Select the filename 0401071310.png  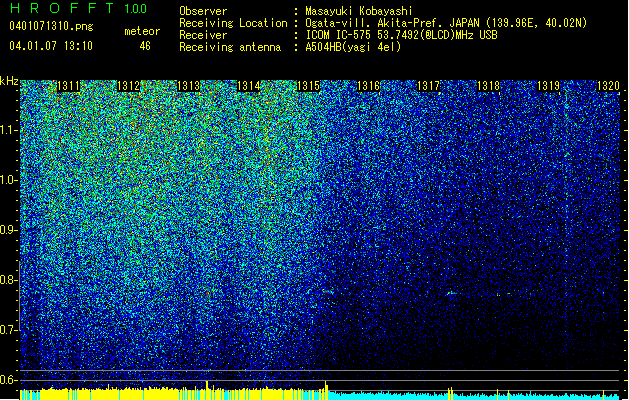(51, 26)
